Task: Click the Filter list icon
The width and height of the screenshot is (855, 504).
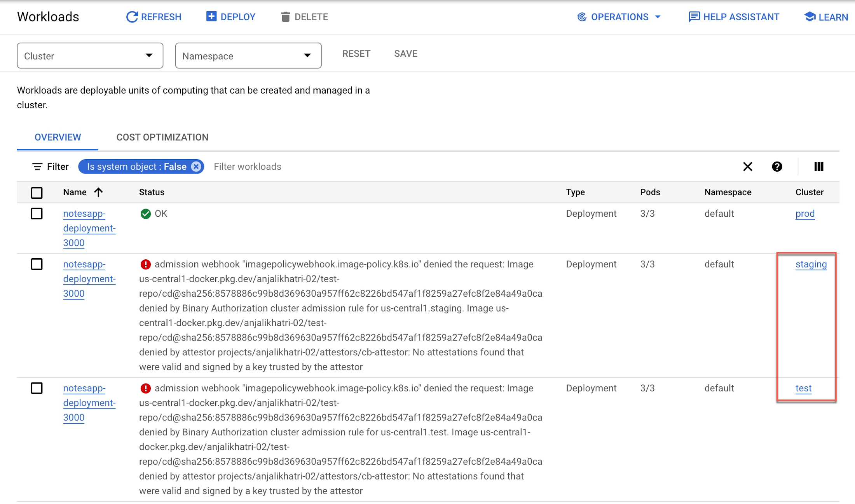Action: point(37,167)
